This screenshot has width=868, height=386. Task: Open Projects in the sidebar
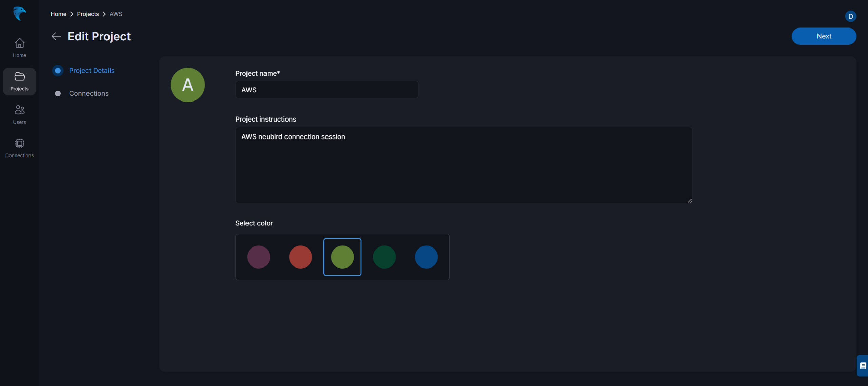19,81
